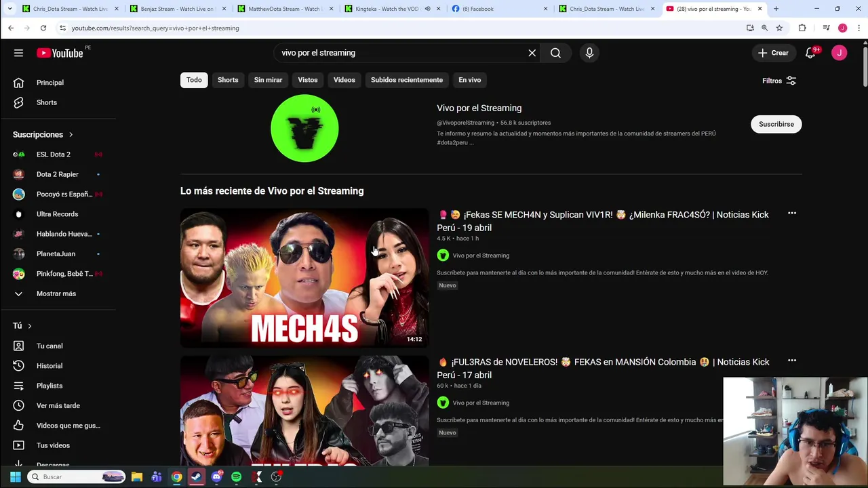868x488 pixels.
Task: Open Steam from the taskbar
Action: pos(196,477)
